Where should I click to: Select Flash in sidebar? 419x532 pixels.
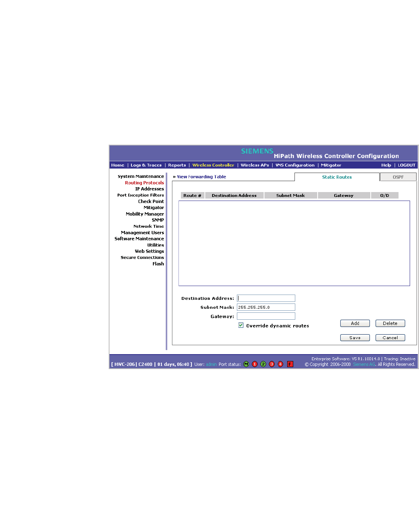click(158, 264)
